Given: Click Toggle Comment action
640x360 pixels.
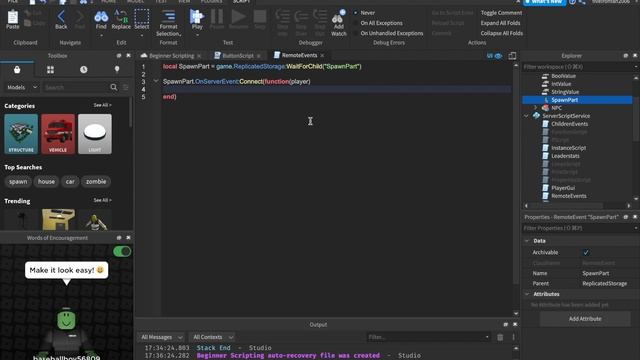Looking at the screenshot, I should click(x=501, y=13).
